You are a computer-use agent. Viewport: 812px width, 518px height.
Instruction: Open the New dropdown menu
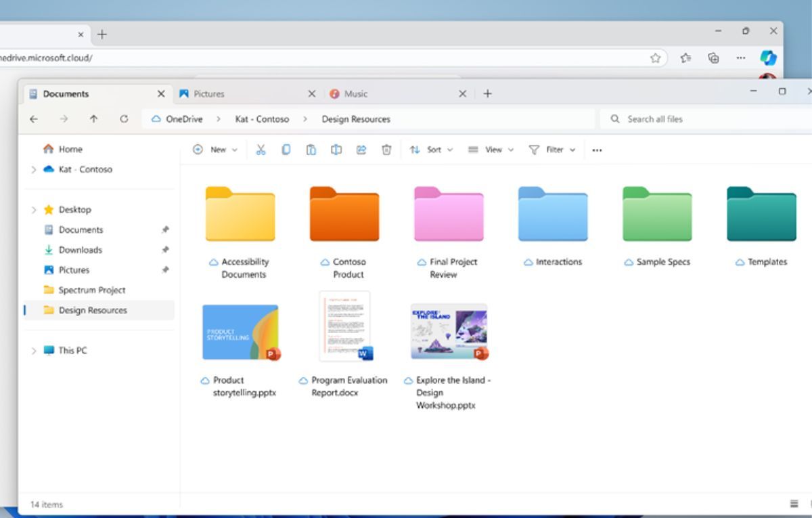point(215,150)
